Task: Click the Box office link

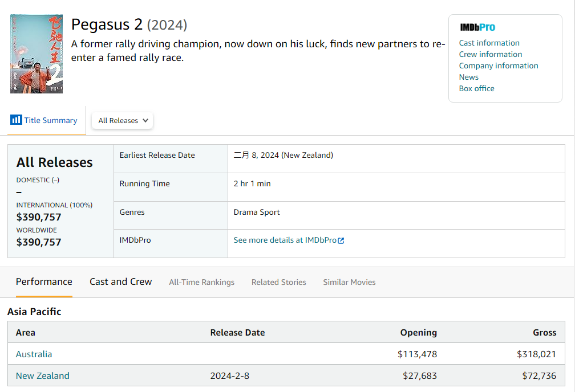Action: tap(476, 89)
